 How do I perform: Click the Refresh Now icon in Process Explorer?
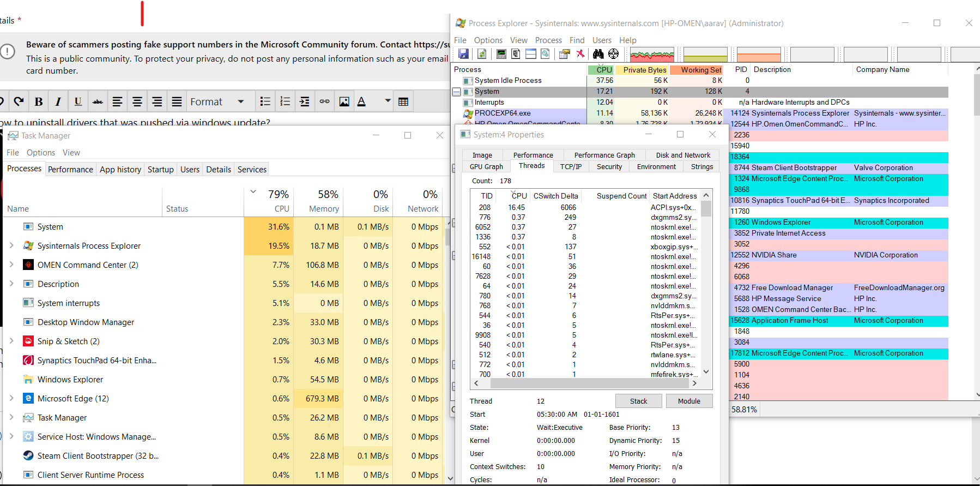pyautogui.click(x=482, y=54)
